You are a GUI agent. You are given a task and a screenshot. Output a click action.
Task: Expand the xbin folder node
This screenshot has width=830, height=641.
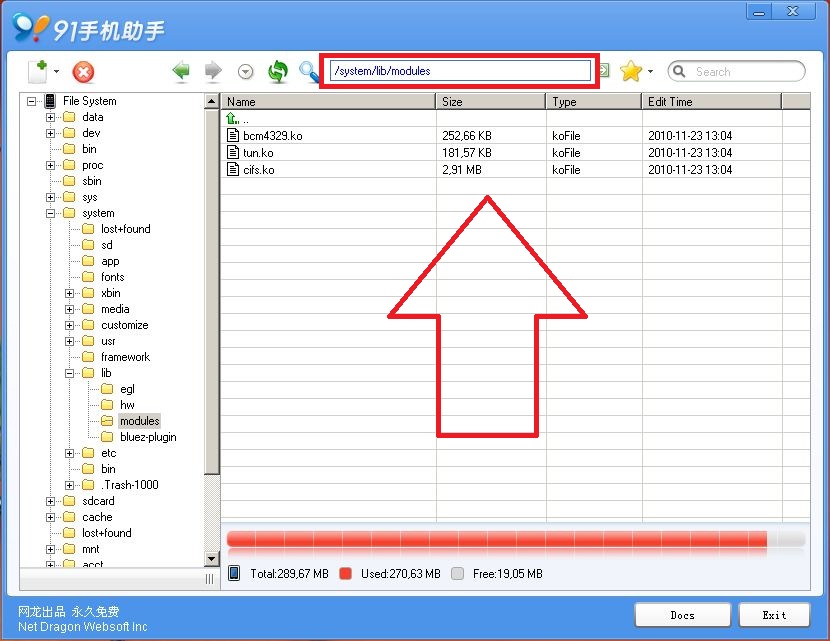coord(69,293)
